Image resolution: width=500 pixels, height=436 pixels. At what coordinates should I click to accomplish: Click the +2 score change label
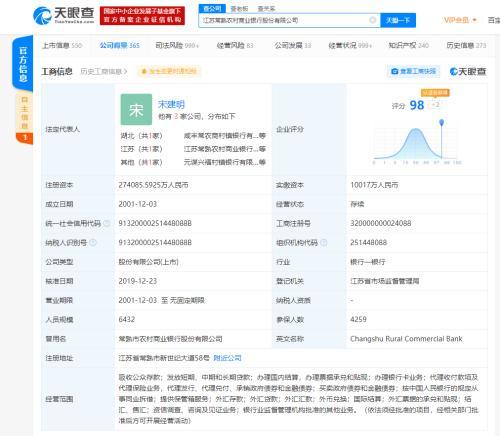[435, 105]
